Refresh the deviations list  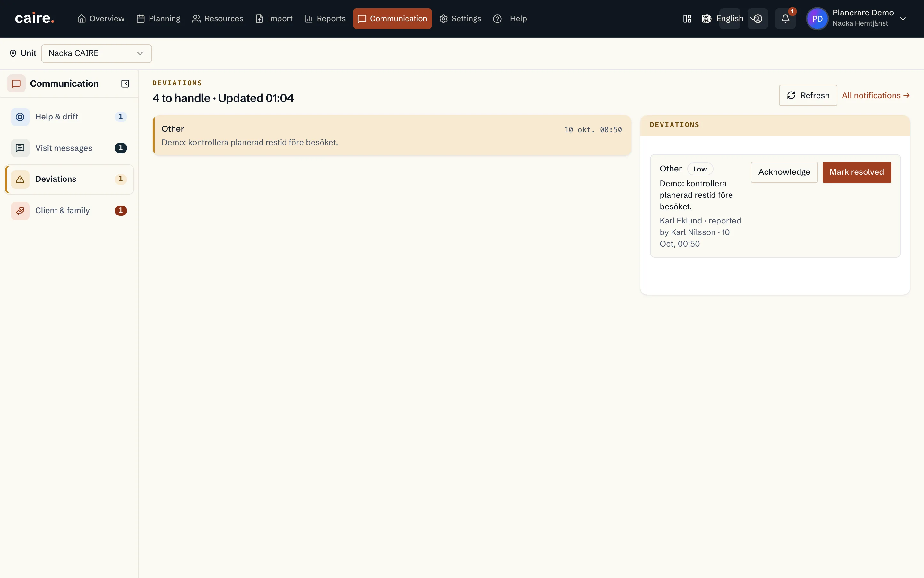point(808,95)
